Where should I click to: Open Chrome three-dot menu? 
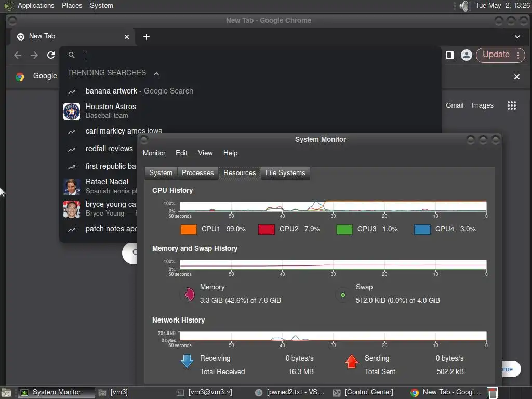tap(518, 55)
